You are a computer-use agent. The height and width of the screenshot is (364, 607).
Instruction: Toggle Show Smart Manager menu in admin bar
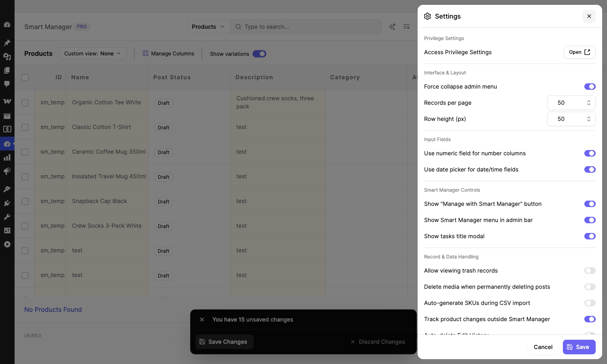(590, 220)
